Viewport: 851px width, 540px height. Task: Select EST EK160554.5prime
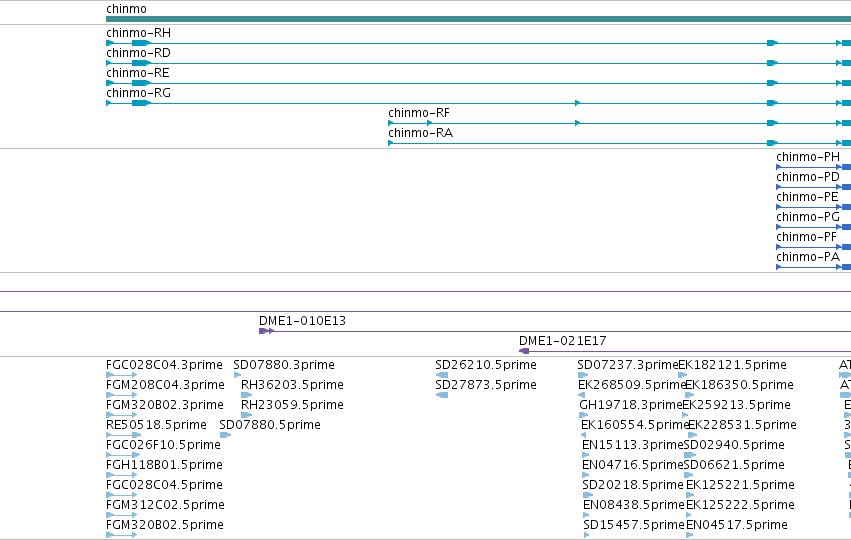tap(635, 425)
